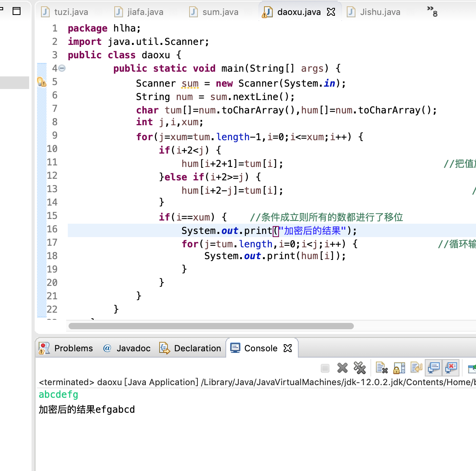This screenshot has width=476, height=471.
Task: Maximize the left side panel
Action: click(x=17, y=11)
